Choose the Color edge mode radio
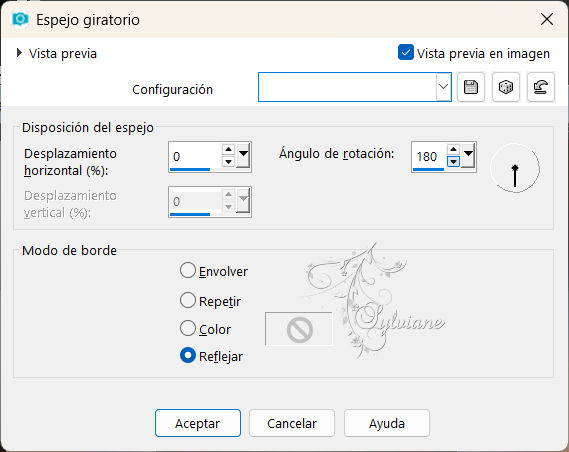This screenshot has width=569, height=452. (x=188, y=328)
